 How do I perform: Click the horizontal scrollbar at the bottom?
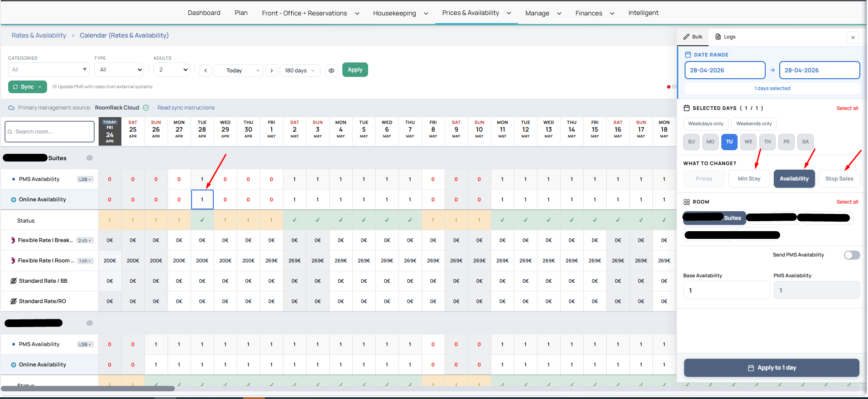pyautogui.click(x=88, y=389)
